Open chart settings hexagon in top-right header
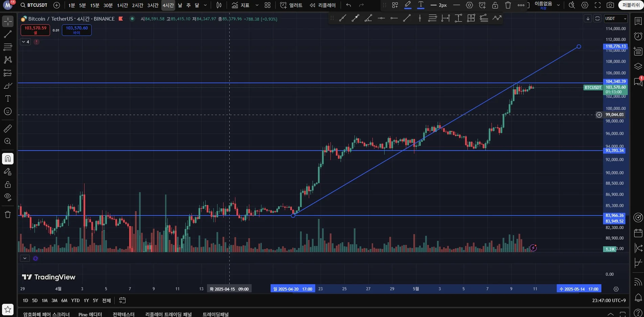Image resolution: width=644 pixels, height=317 pixels. coord(585,5)
